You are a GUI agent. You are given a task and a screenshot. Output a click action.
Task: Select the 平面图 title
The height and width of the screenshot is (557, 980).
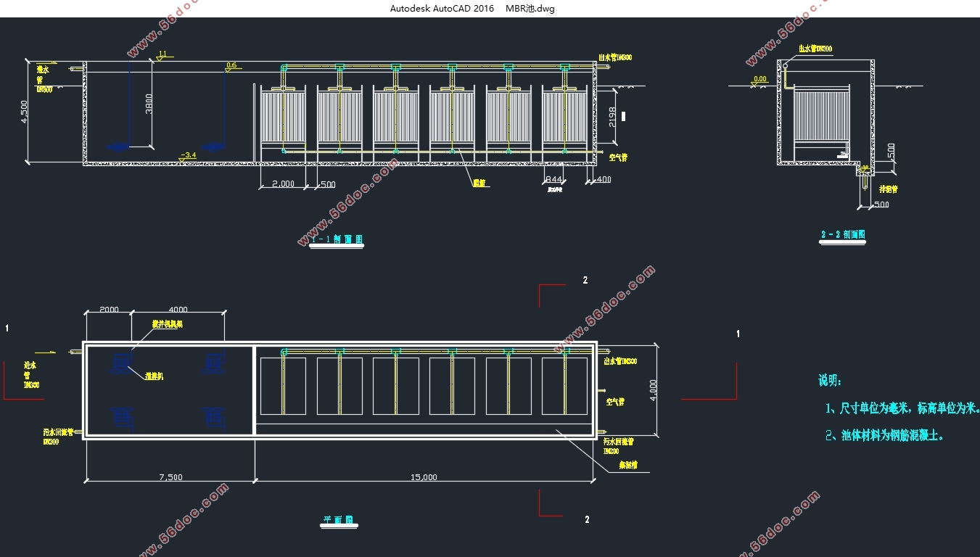point(339,520)
